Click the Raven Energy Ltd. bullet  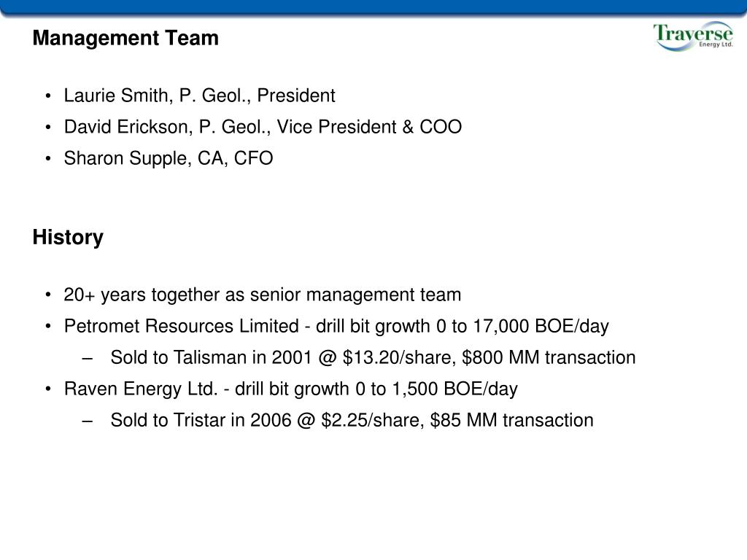click(x=290, y=389)
